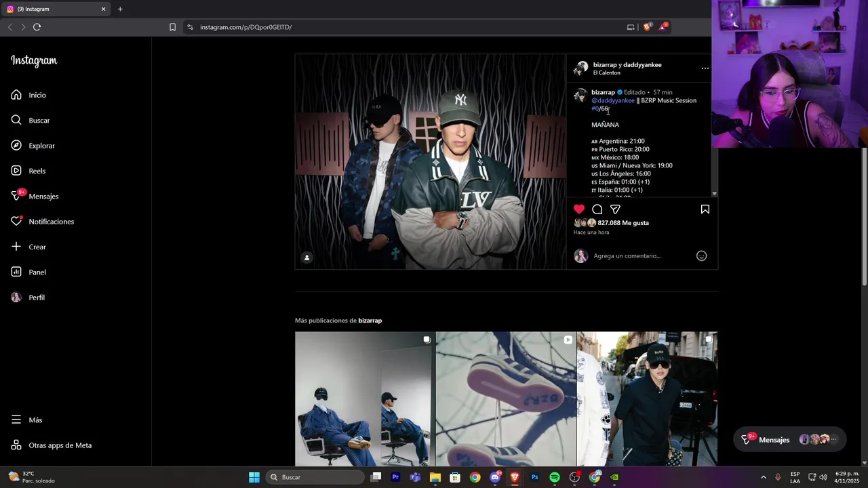Click the tagged people icon on photo
Viewport: 868px width, 488px height.
point(307,258)
